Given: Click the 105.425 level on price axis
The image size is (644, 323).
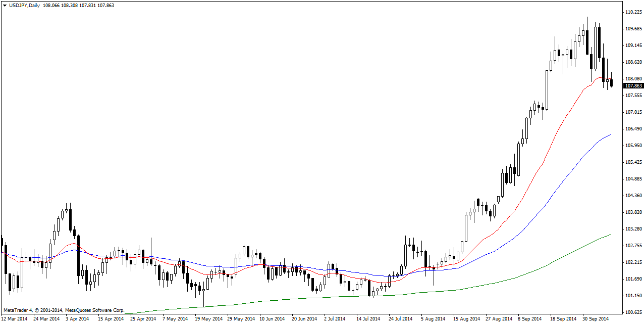Looking at the screenshot, I should [x=633, y=162].
